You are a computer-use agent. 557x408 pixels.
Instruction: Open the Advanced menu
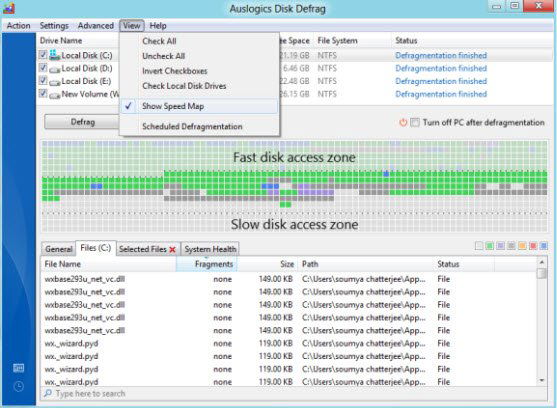coord(96,26)
